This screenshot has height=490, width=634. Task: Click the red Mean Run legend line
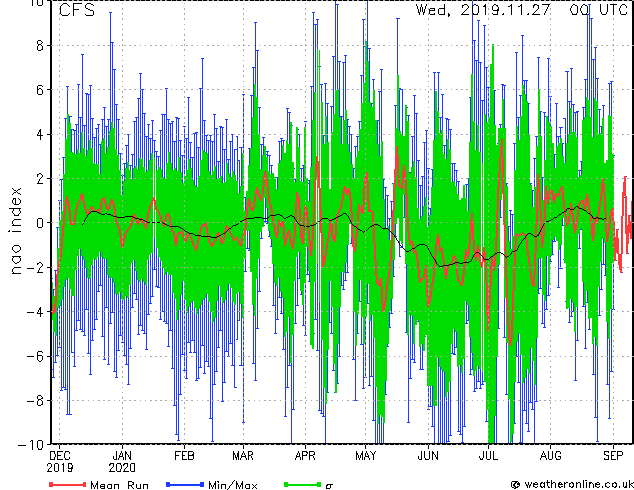pyautogui.click(x=68, y=484)
